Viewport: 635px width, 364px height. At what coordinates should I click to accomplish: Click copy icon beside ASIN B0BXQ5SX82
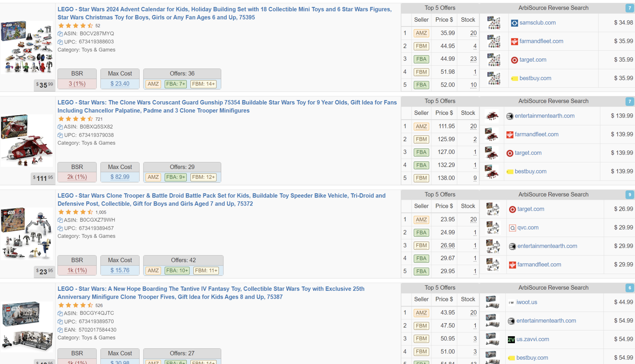[x=60, y=127]
